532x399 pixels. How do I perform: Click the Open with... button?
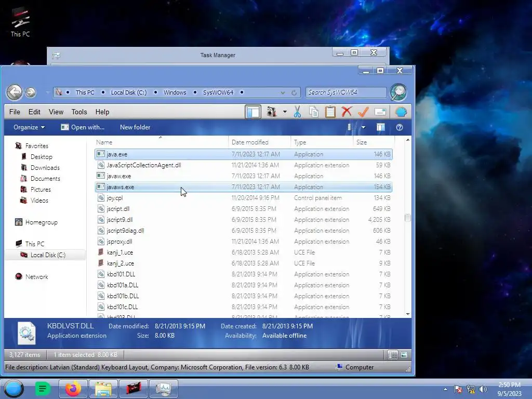coord(83,127)
